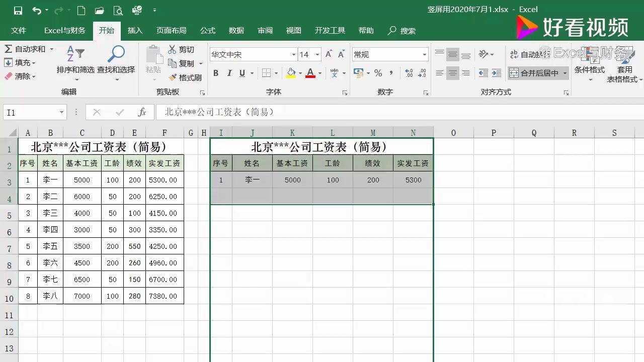Click the accounting number format icon
The image size is (644, 362).
[x=359, y=73]
